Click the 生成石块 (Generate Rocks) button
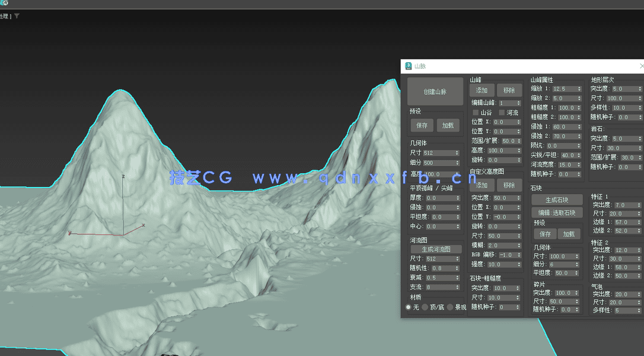The image size is (644, 356). (557, 200)
